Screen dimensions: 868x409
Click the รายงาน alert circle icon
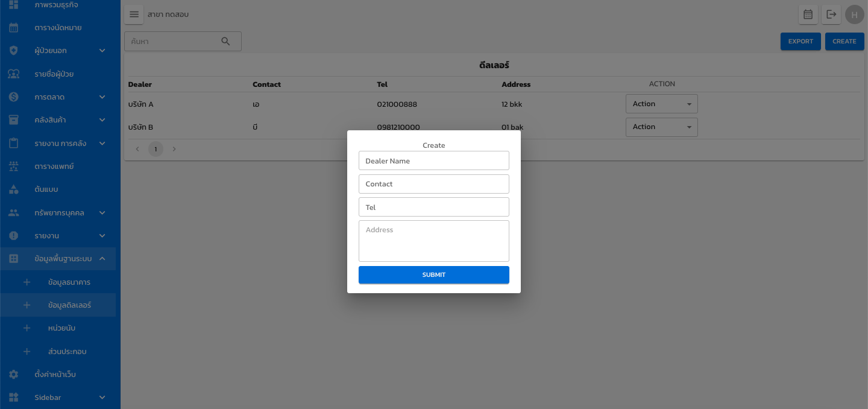pyautogui.click(x=13, y=236)
